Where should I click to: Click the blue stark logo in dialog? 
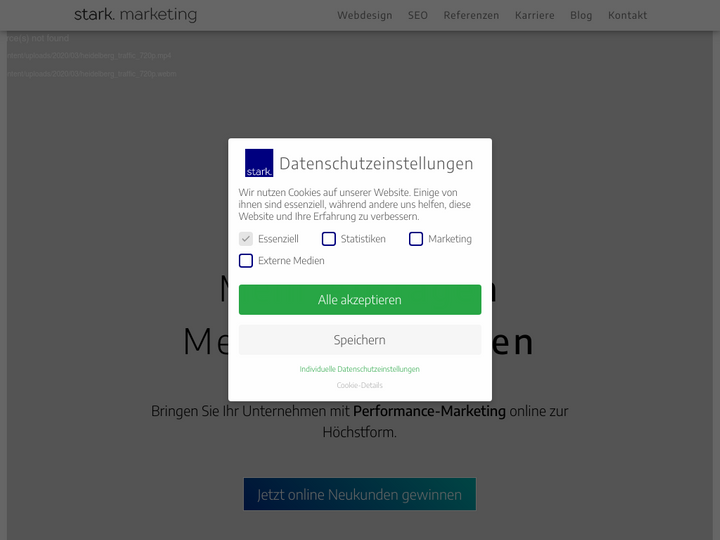[259, 163]
